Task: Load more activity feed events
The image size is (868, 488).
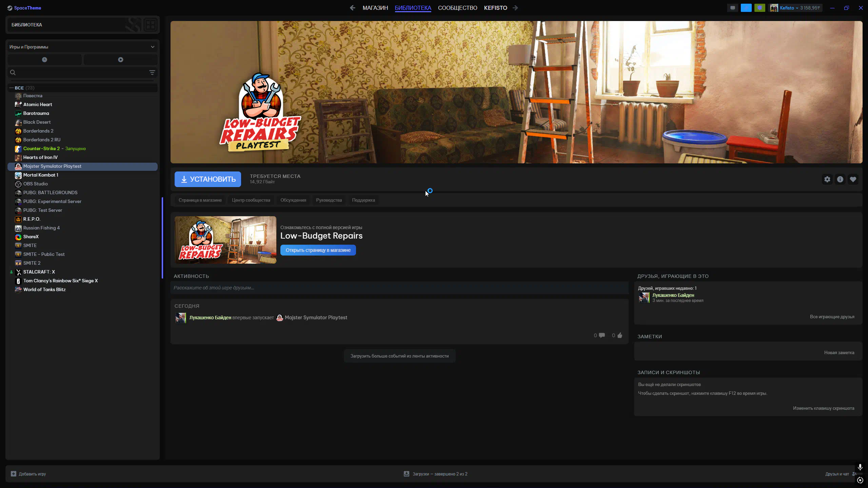Action: pos(399,356)
